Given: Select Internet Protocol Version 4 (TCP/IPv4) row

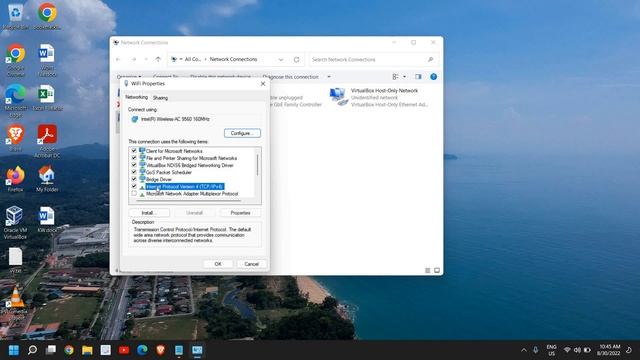Looking at the screenshot, I should click(x=184, y=187).
